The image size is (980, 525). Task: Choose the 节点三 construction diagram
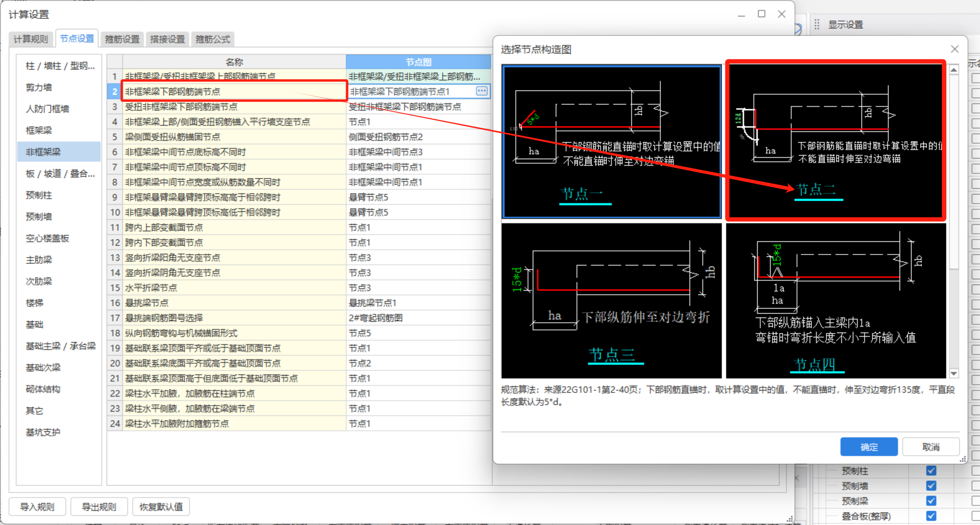click(x=611, y=301)
